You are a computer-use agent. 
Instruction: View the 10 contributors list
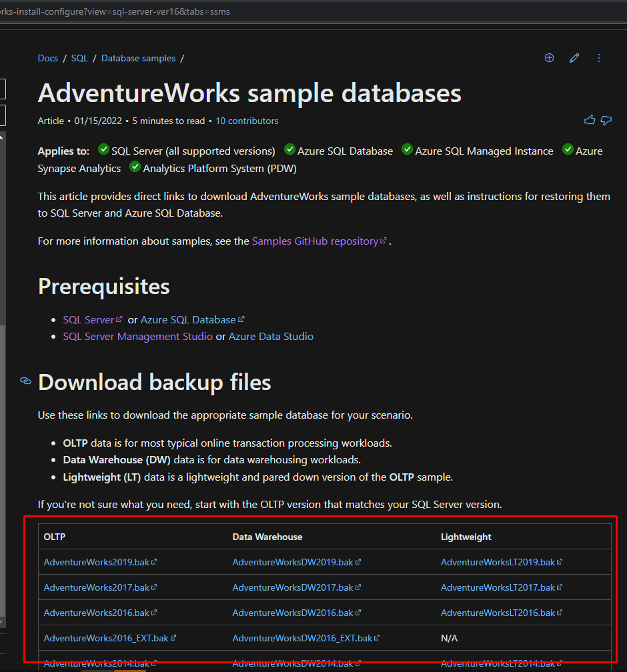[247, 121]
